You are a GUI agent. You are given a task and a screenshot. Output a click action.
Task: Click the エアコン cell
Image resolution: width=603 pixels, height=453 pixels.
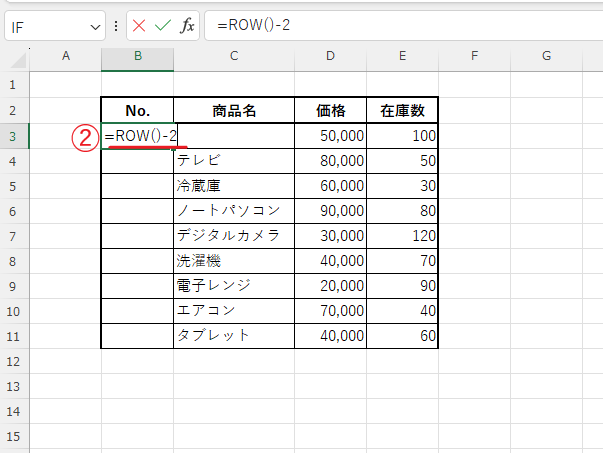(234, 311)
